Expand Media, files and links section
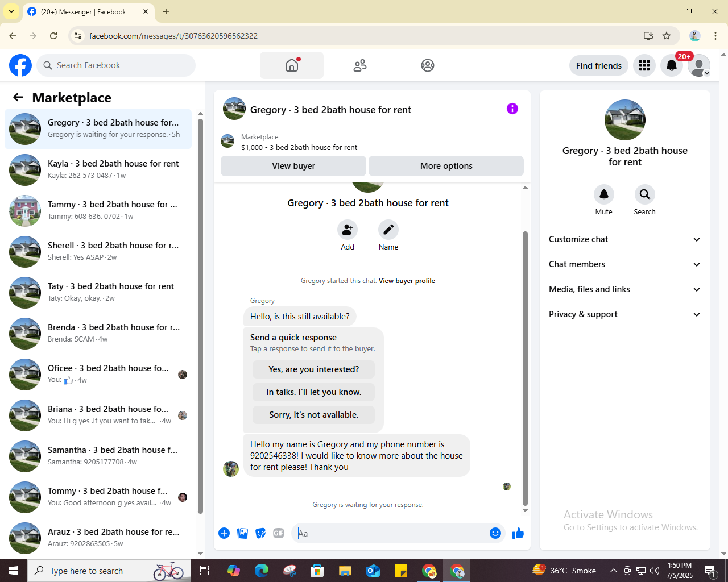The image size is (728, 582). [x=625, y=289]
